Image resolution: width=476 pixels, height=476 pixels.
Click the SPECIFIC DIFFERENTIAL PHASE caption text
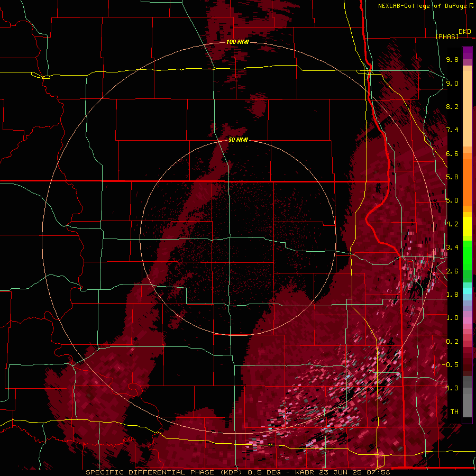coord(151,472)
